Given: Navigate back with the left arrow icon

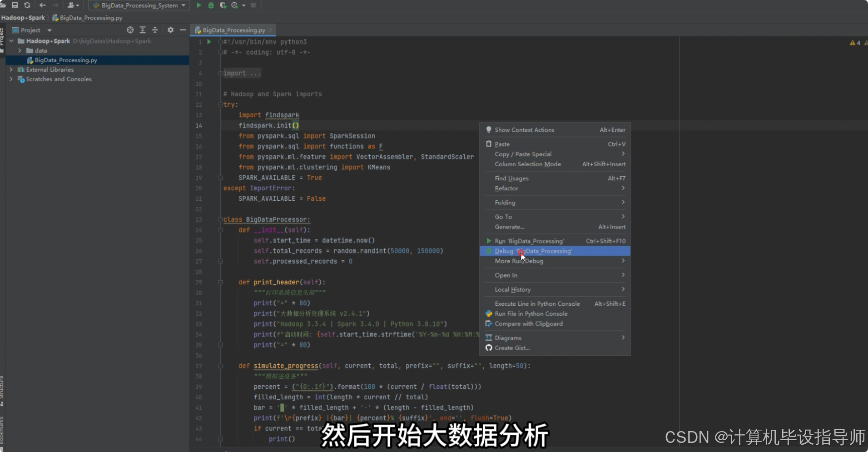Looking at the screenshot, I should point(43,5).
